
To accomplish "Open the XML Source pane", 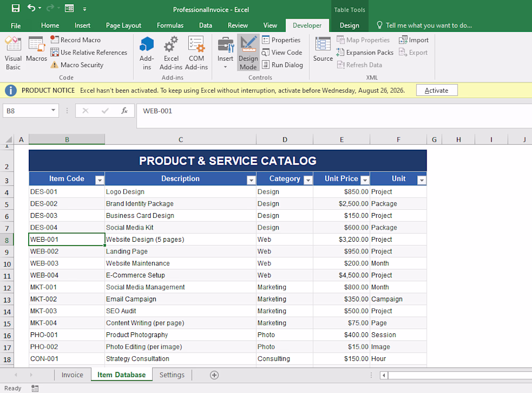I will coord(323,50).
